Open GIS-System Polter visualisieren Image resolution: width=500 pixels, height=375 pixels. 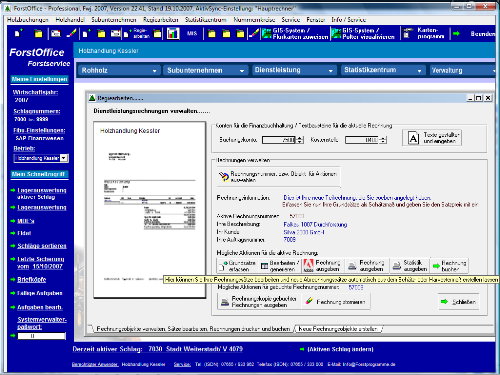[x=363, y=34]
